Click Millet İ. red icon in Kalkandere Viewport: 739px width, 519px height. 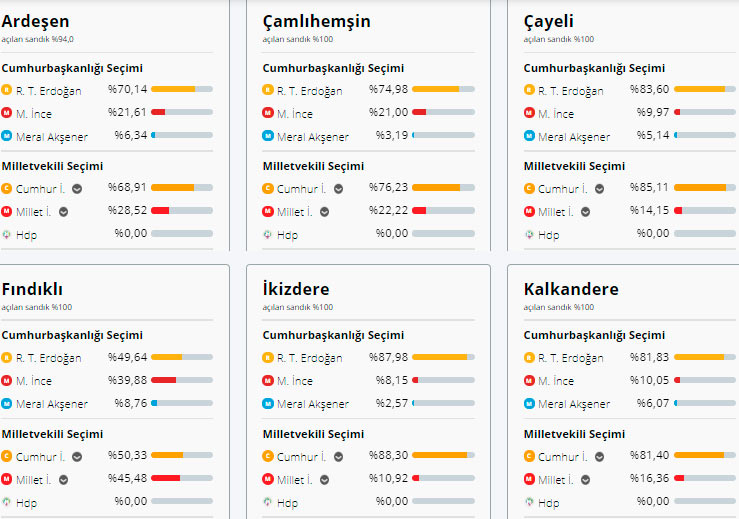529,479
